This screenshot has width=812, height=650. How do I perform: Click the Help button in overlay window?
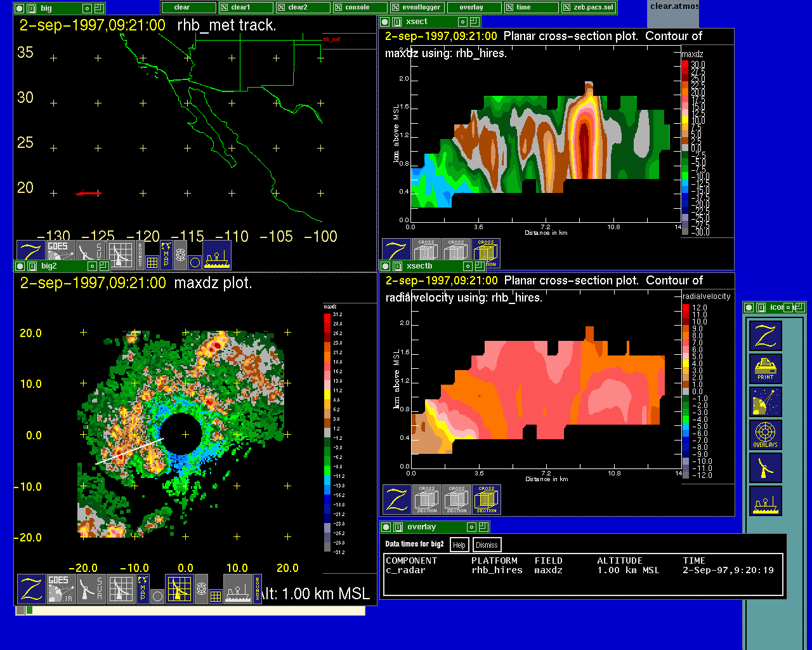tap(459, 545)
